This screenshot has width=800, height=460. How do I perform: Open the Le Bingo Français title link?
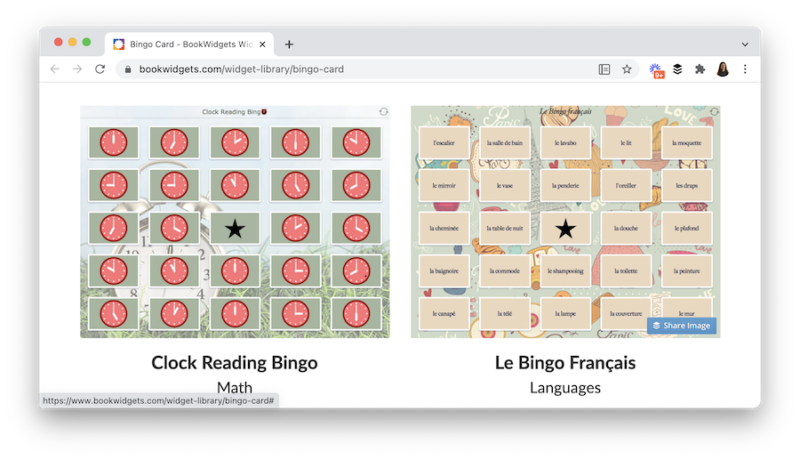pyautogui.click(x=565, y=363)
